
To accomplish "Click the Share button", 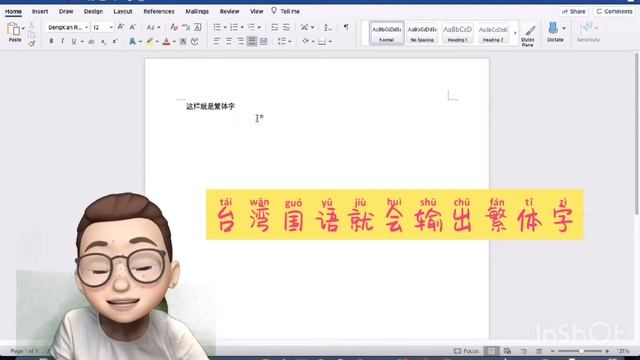I will [x=573, y=11].
